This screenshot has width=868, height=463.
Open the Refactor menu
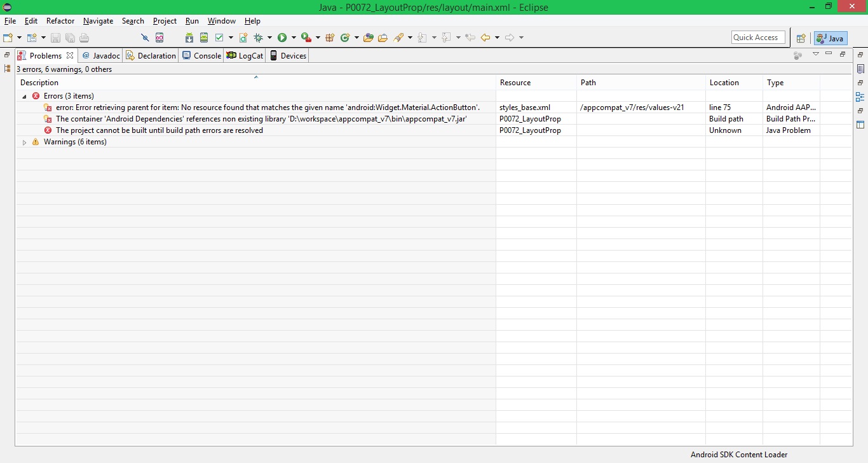(60, 21)
